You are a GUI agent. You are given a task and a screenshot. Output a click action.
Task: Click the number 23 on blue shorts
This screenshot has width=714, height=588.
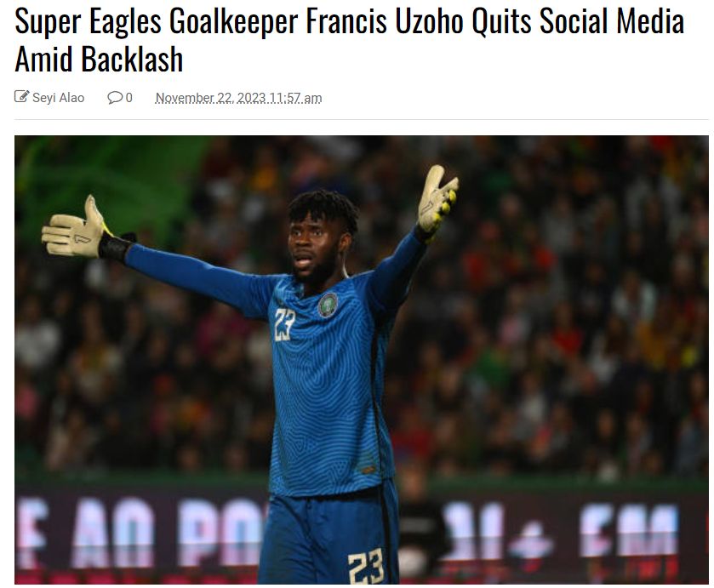(x=366, y=566)
